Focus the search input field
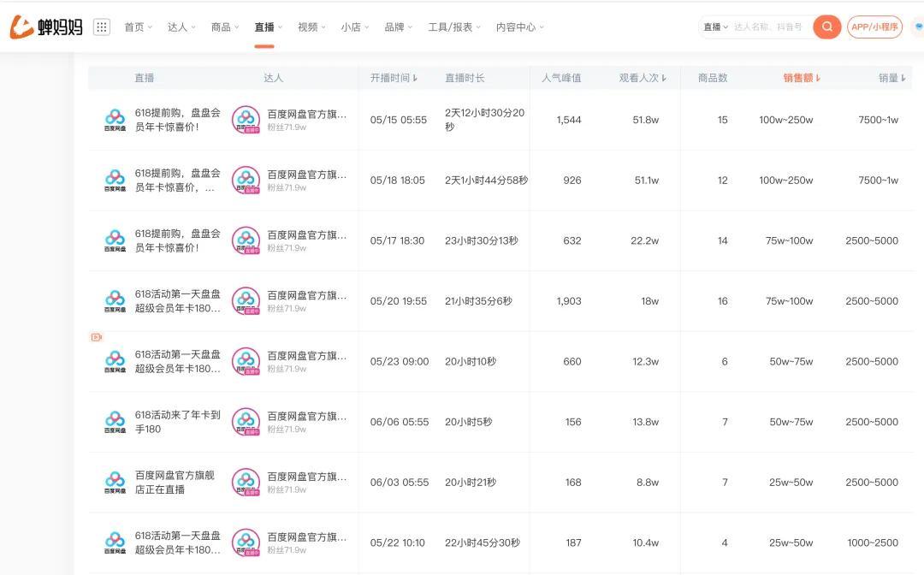 coord(768,27)
